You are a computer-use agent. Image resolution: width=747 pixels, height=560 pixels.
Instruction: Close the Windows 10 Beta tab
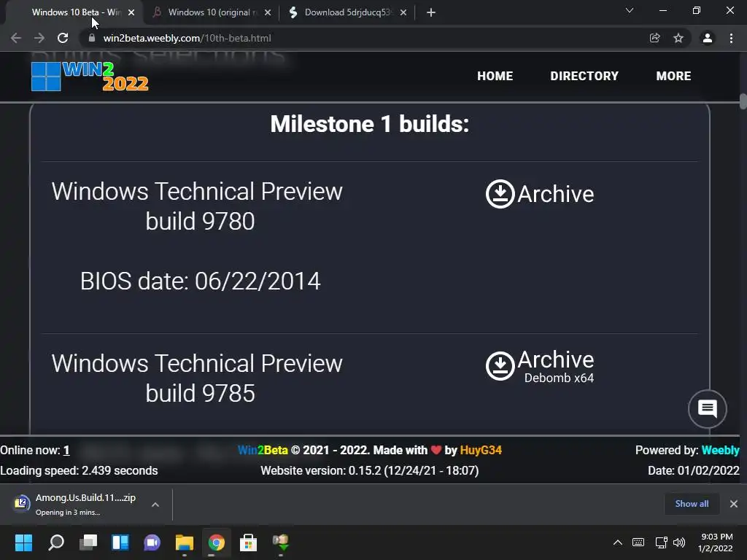[131, 12]
